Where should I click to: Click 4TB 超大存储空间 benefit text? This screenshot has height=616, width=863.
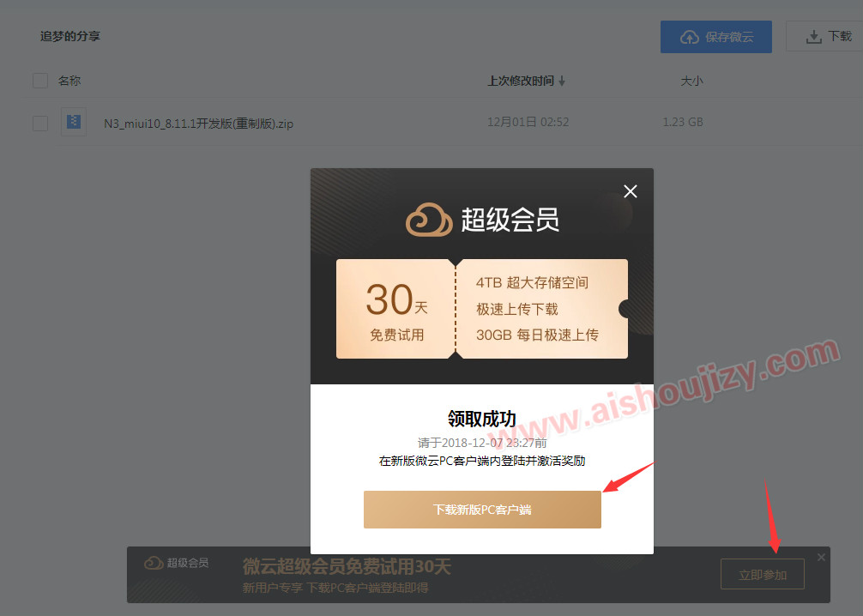[532, 282]
